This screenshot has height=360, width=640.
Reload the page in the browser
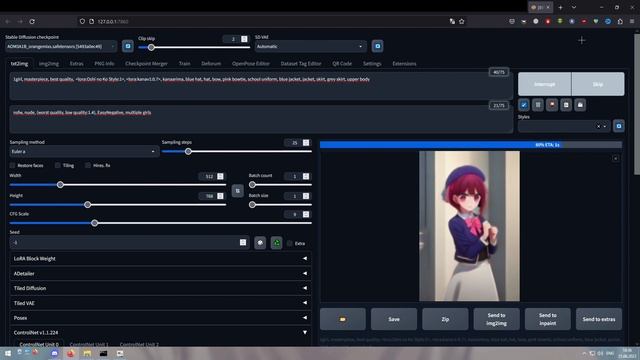tap(32, 21)
